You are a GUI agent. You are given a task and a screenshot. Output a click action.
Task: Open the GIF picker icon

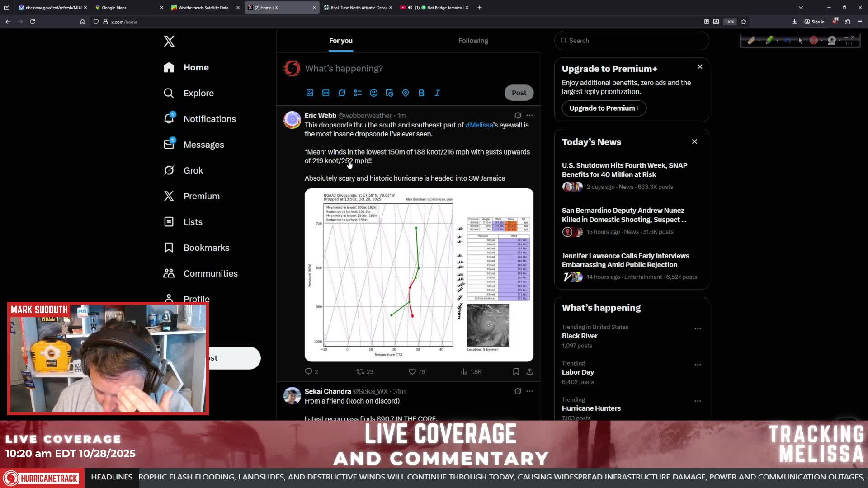(x=326, y=93)
